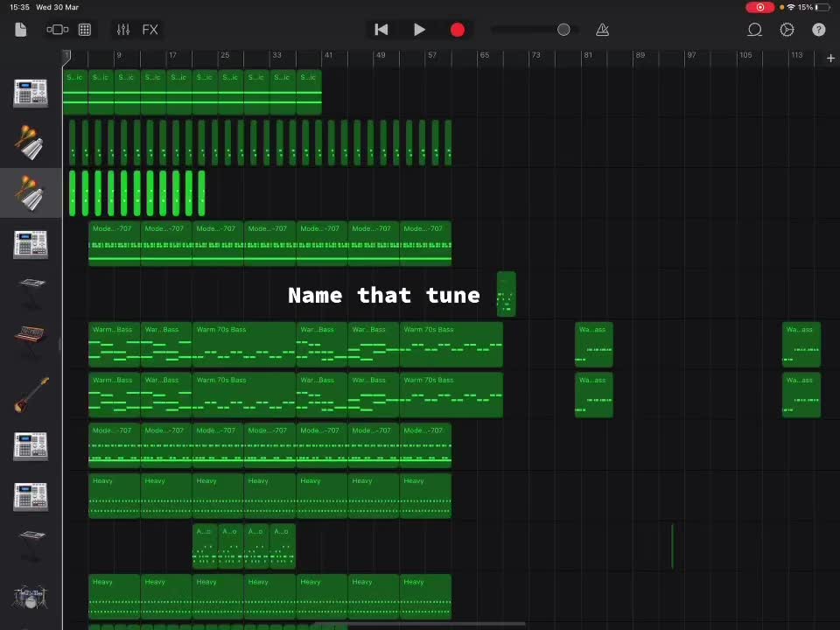Select the bass guitar track icon

31,395
